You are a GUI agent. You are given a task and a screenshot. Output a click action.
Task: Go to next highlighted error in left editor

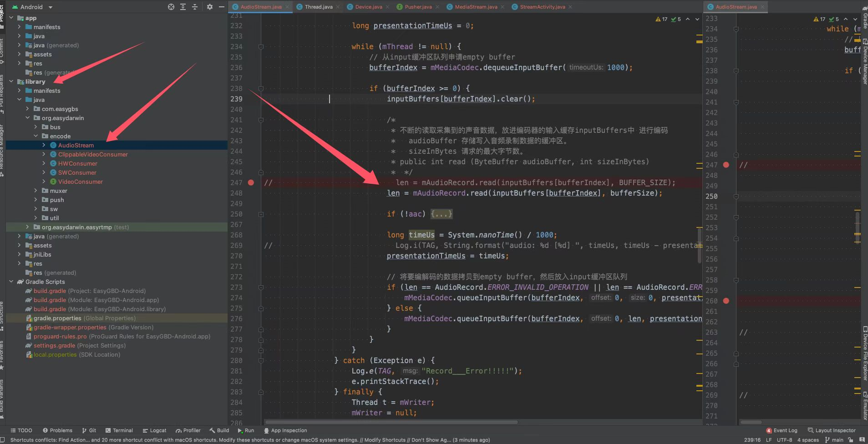697,19
